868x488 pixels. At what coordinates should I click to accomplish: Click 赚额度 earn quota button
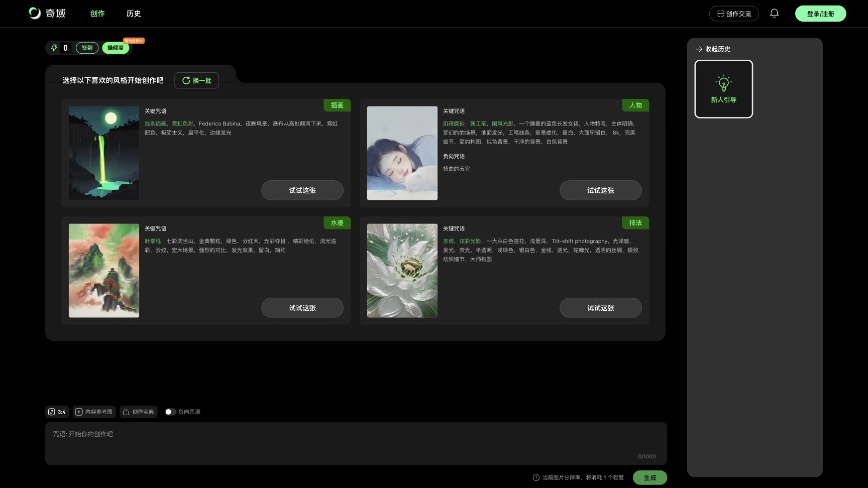pyautogui.click(x=116, y=48)
